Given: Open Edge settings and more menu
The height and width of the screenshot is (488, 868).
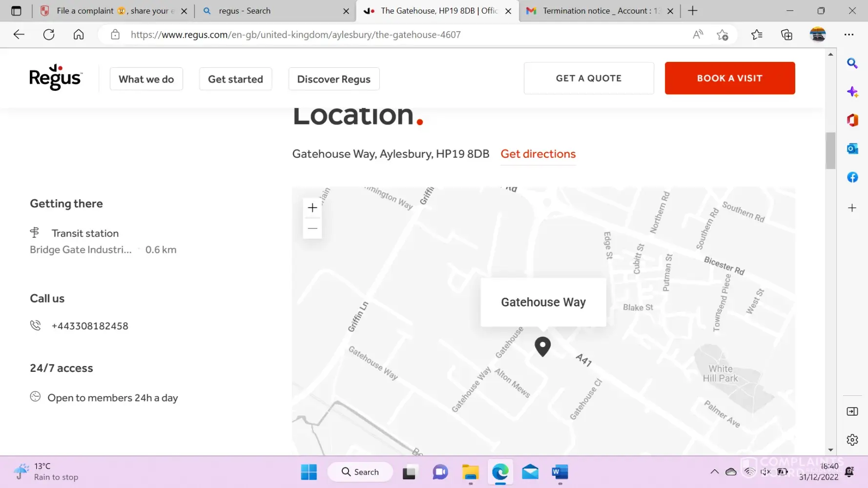Looking at the screenshot, I should (848, 35).
